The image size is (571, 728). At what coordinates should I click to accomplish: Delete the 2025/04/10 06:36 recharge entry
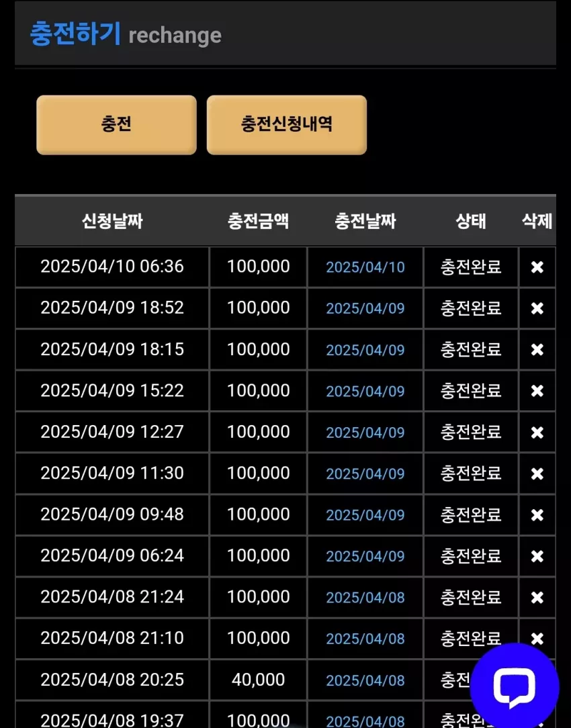pos(537,267)
